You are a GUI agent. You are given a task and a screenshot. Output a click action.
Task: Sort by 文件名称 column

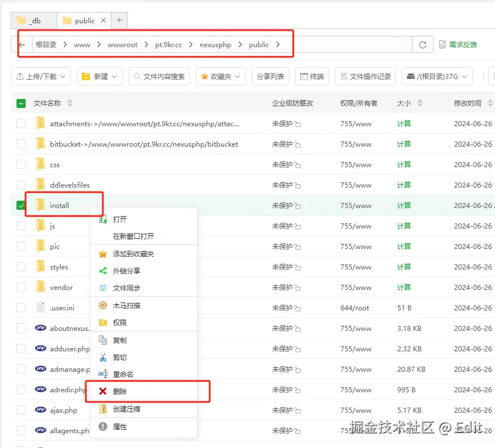tap(70, 103)
